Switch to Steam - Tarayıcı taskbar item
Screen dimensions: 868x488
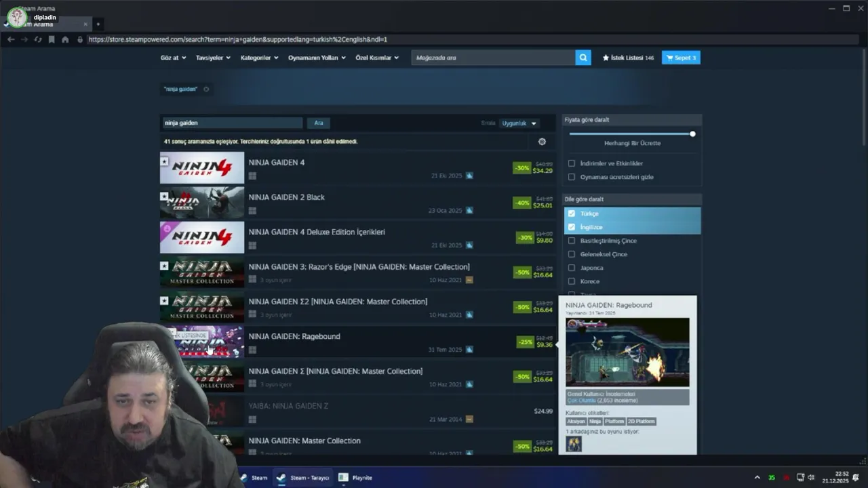(x=303, y=478)
